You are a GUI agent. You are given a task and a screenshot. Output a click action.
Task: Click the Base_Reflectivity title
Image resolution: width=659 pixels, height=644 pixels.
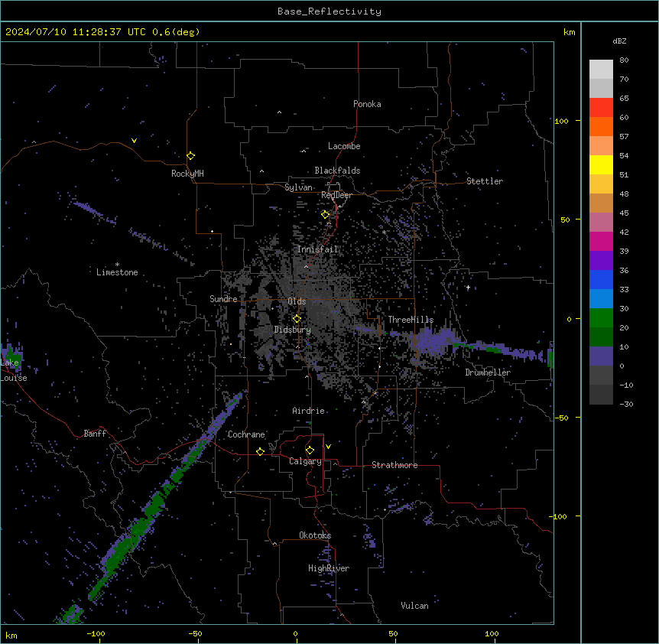329,11
